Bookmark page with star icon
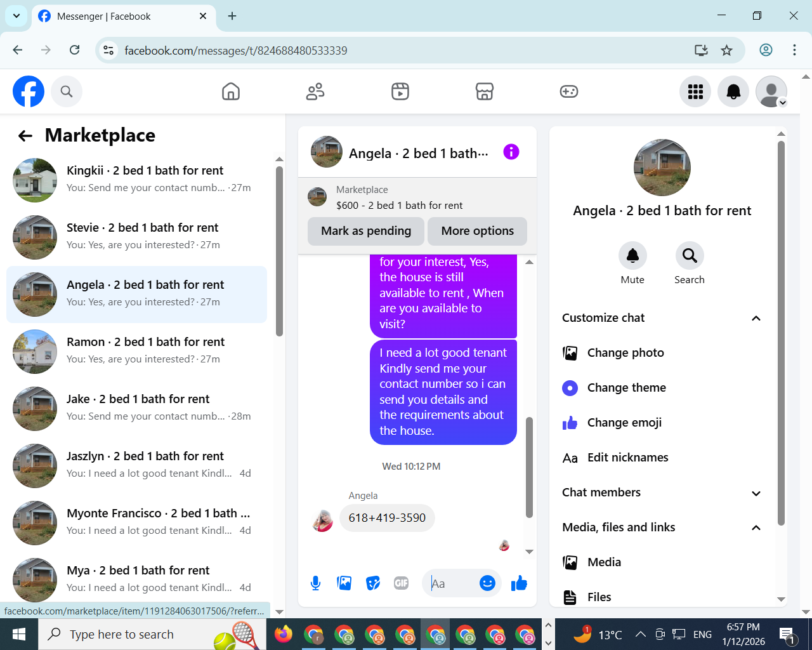 (x=727, y=50)
